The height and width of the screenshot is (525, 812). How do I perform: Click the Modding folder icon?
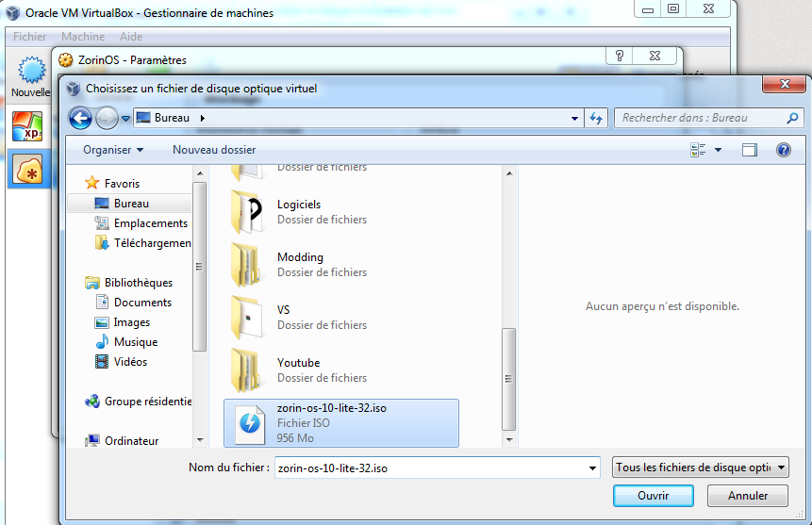tap(247, 265)
